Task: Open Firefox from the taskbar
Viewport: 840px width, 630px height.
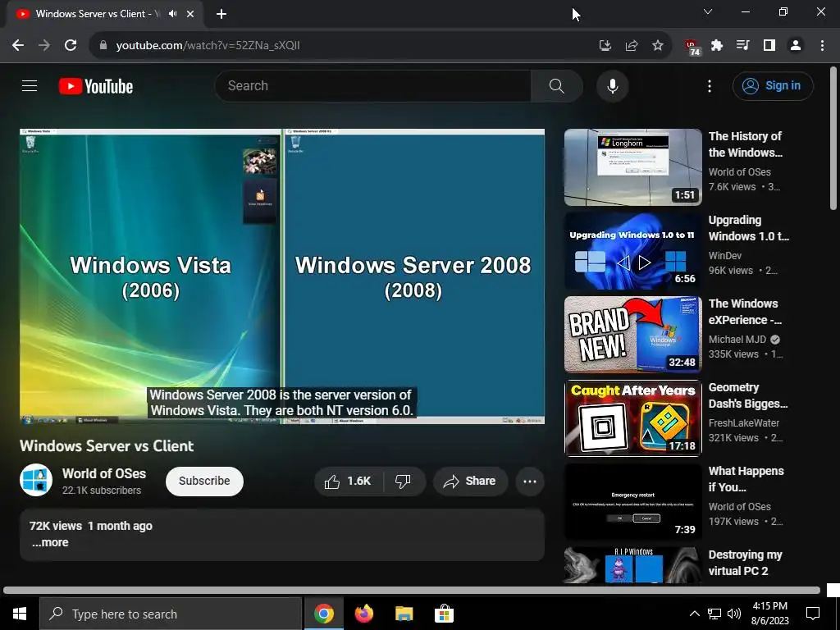Action: [363, 614]
